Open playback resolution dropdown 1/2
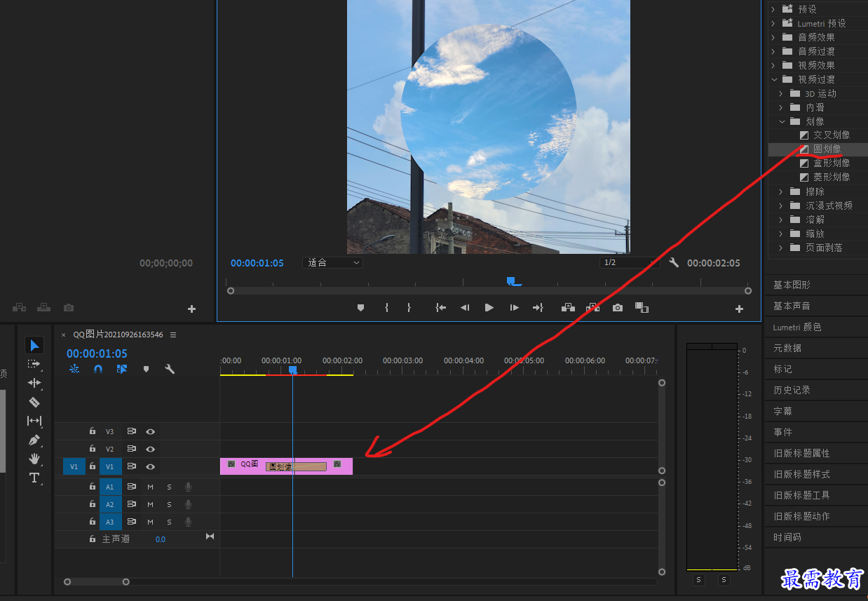Viewport: 868px width, 601px height. tap(629, 262)
